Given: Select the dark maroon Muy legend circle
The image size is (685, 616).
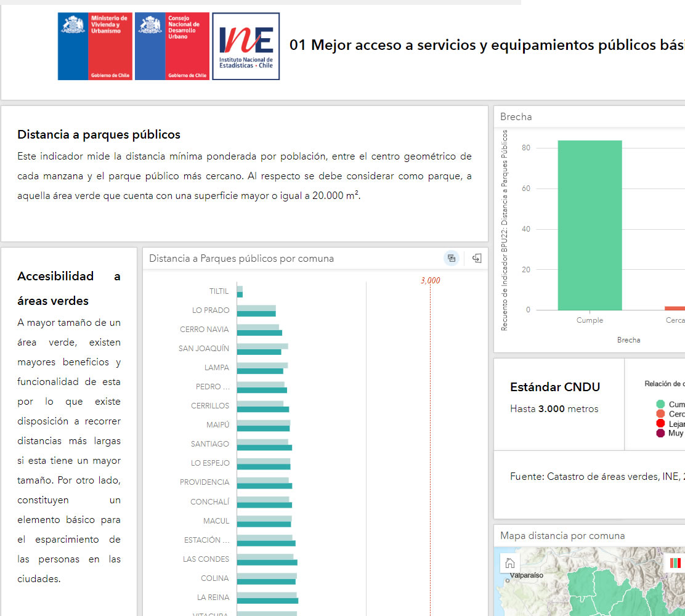Looking at the screenshot, I should 660,433.
